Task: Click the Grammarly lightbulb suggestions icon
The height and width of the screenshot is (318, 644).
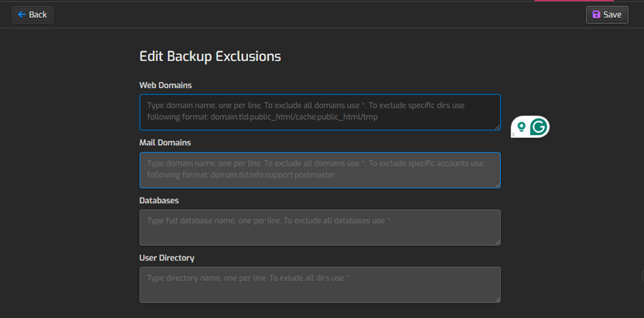Action: point(521,127)
